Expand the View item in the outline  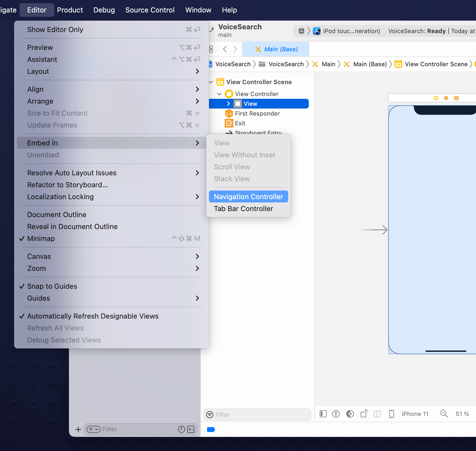(x=228, y=103)
